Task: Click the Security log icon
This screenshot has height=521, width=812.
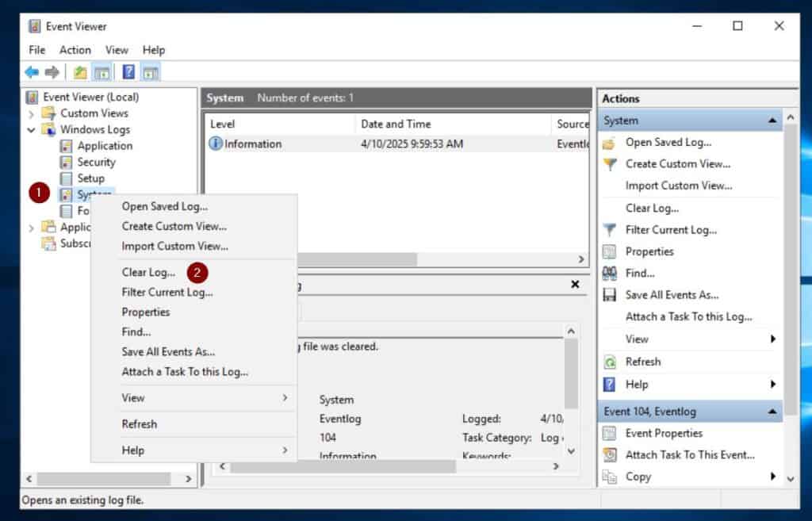Action: click(x=67, y=162)
